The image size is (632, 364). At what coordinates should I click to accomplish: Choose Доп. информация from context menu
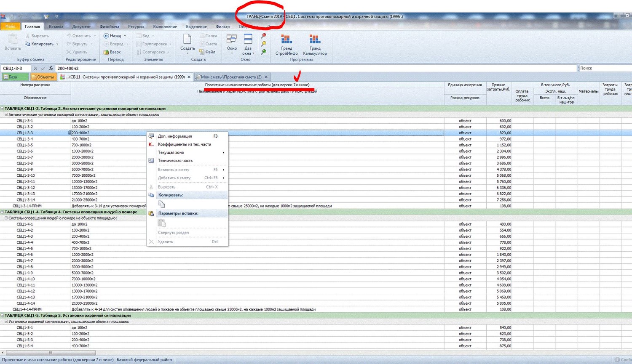pos(175,136)
